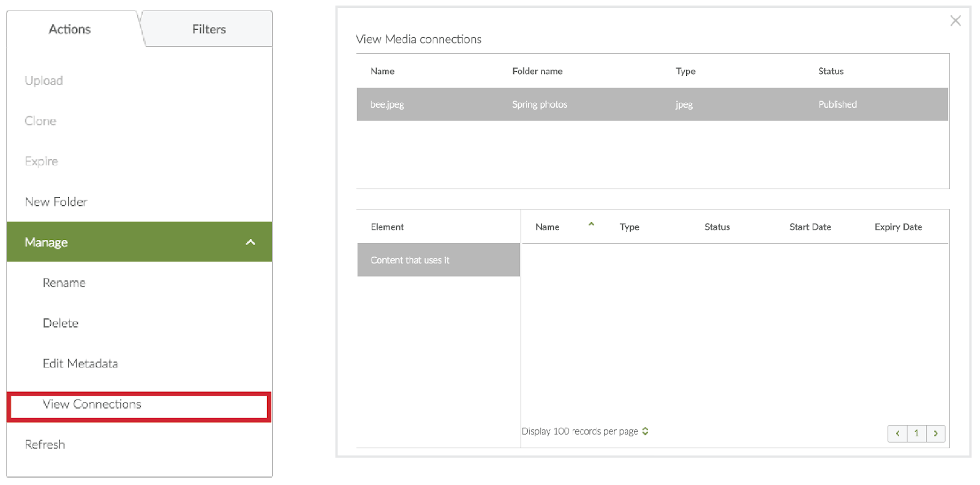This screenshot has width=980, height=485.
Task: Open Edit Metadata option
Action: point(80,364)
